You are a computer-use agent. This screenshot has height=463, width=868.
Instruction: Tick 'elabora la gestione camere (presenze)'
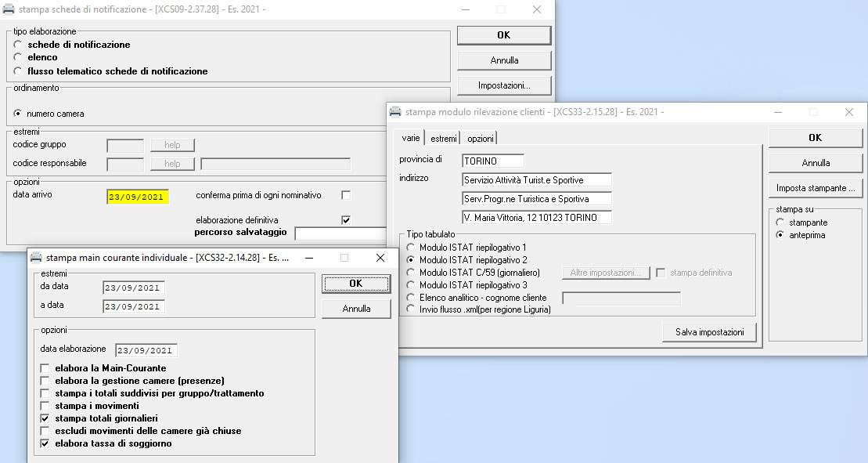[45, 381]
